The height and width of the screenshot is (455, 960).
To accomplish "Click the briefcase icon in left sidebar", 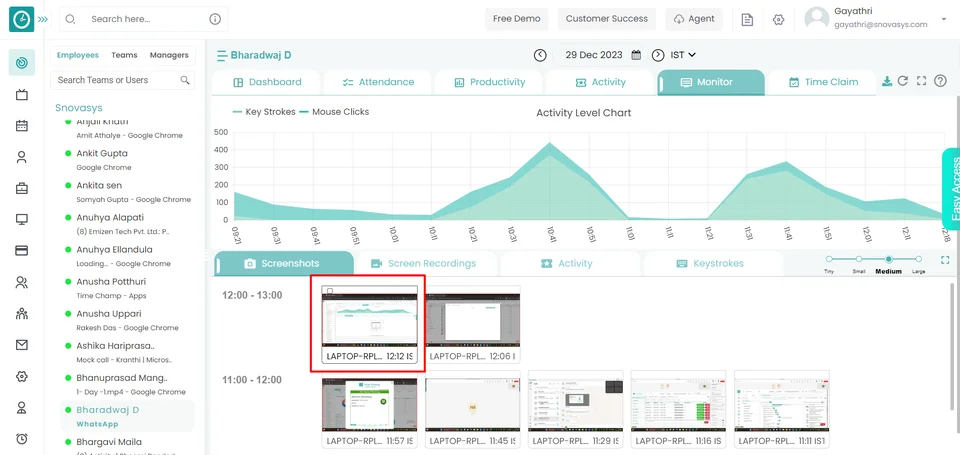I will click(x=21, y=188).
